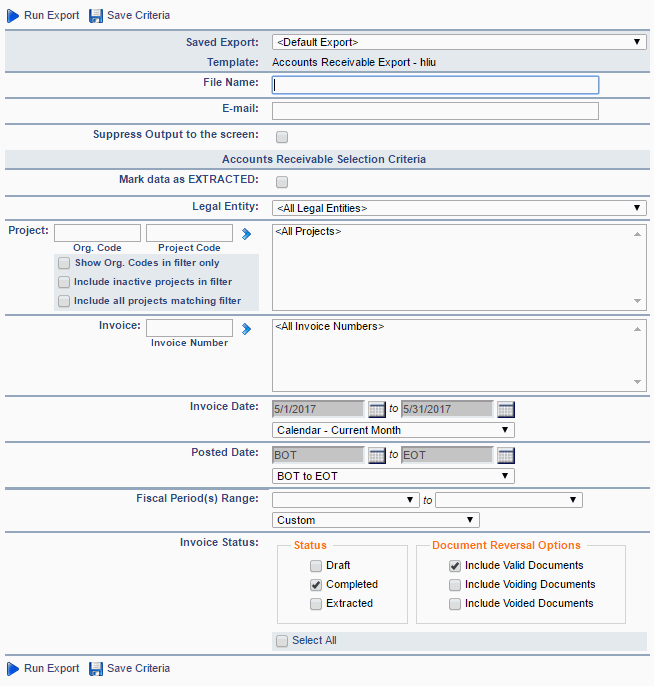Image resolution: width=654 pixels, height=686 pixels.
Task: Check Include Voiding Documents
Action: 455,584
